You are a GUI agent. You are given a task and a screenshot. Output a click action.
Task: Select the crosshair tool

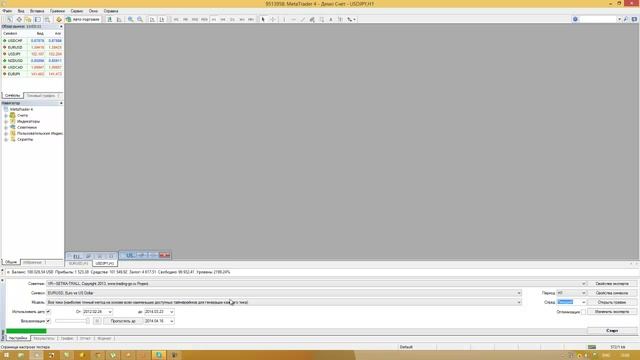pos(273,19)
